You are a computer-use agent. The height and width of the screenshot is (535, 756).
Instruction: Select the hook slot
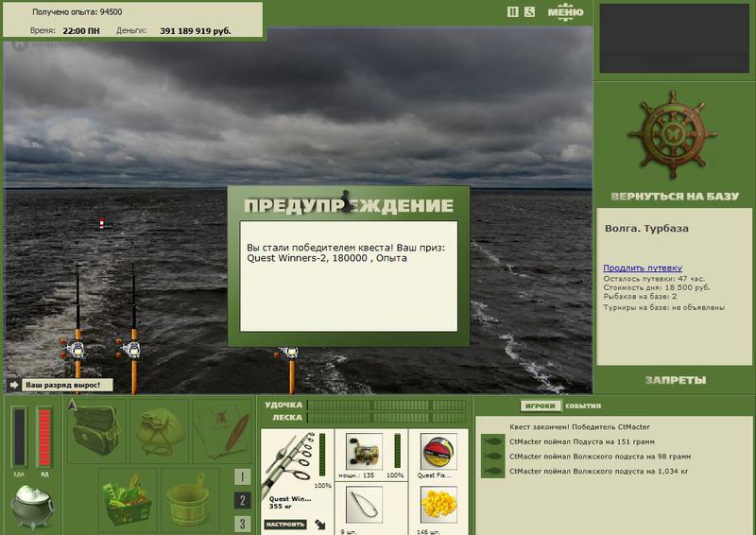(x=365, y=505)
